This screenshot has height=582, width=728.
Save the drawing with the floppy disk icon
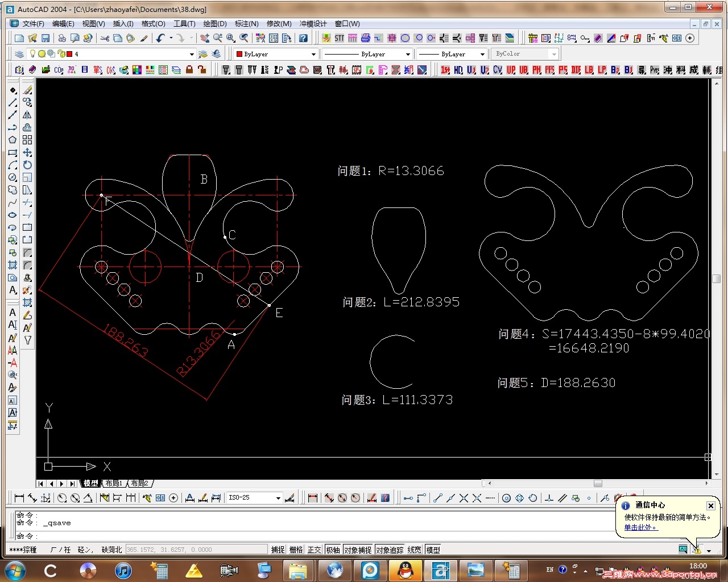point(45,38)
